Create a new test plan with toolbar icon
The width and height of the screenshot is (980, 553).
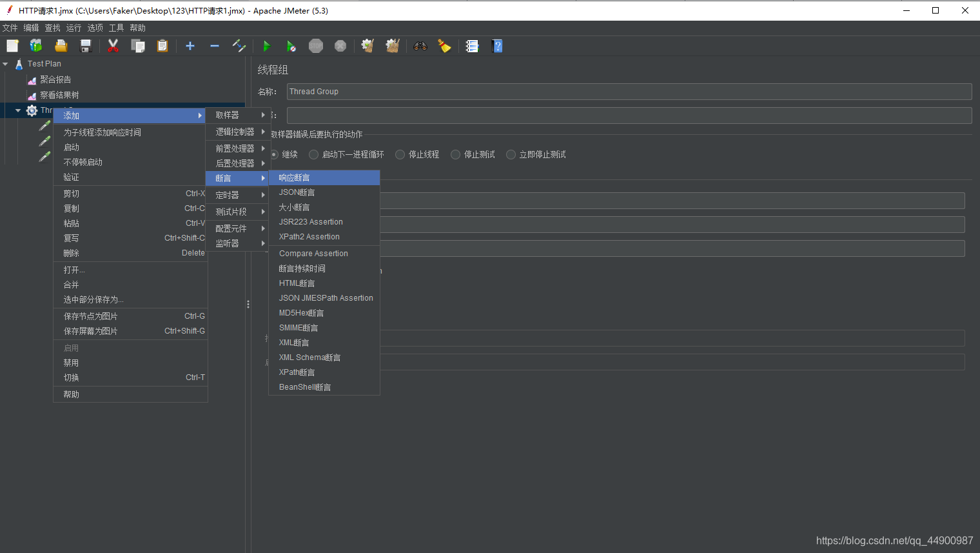12,46
